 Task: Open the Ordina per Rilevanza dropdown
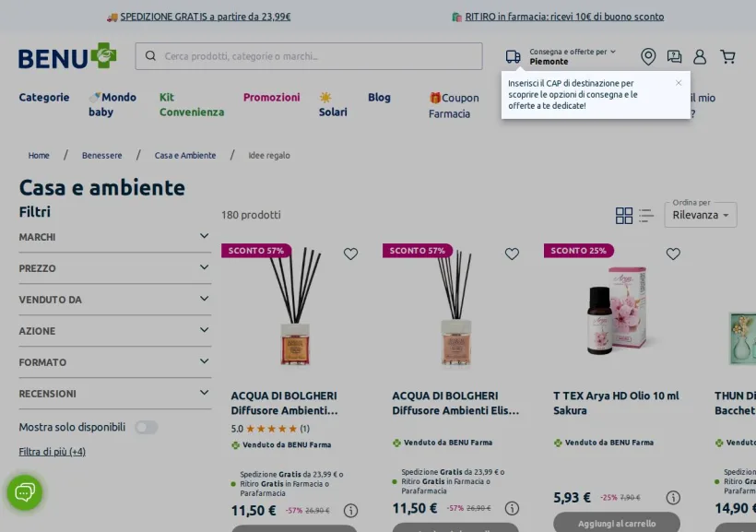pyautogui.click(x=701, y=215)
